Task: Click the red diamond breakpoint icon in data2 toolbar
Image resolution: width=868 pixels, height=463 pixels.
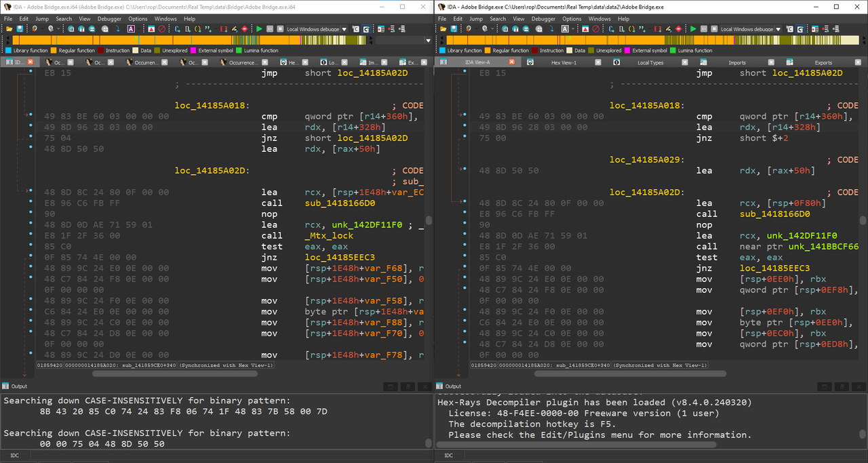Action: click(678, 29)
